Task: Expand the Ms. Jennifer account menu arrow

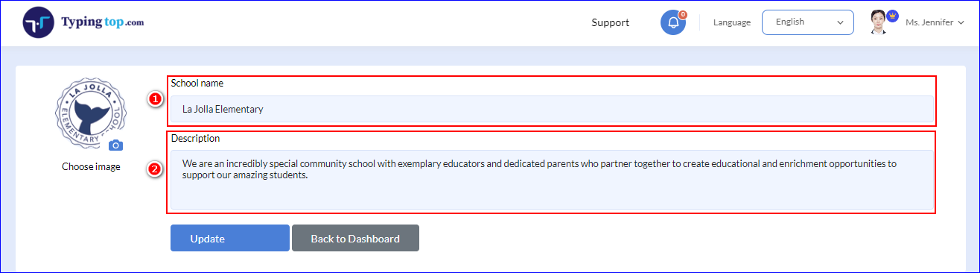Action: coord(961,23)
